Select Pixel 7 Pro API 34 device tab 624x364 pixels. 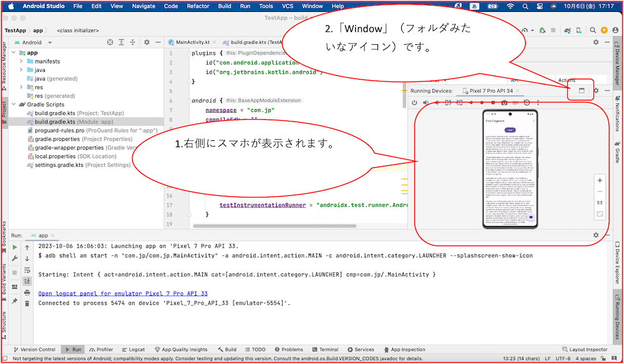pos(491,90)
